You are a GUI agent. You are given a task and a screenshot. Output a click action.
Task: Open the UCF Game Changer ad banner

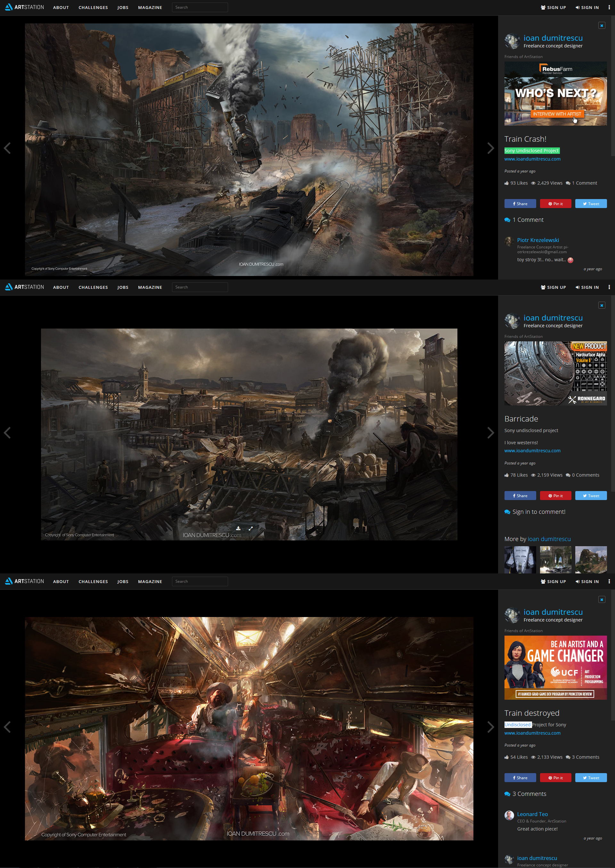pyautogui.click(x=555, y=668)
